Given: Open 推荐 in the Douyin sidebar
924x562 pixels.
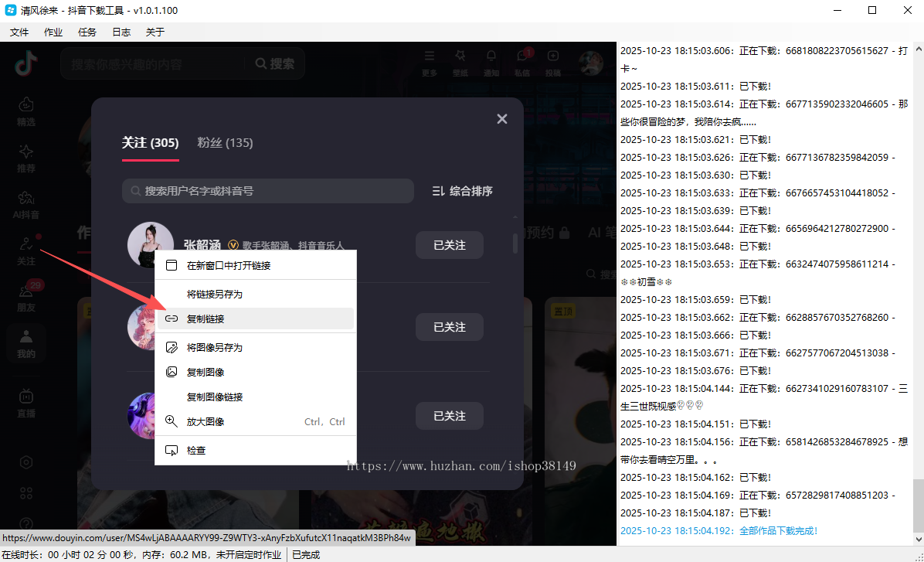Looking at the screenshot, I should [x=26, y=158].
